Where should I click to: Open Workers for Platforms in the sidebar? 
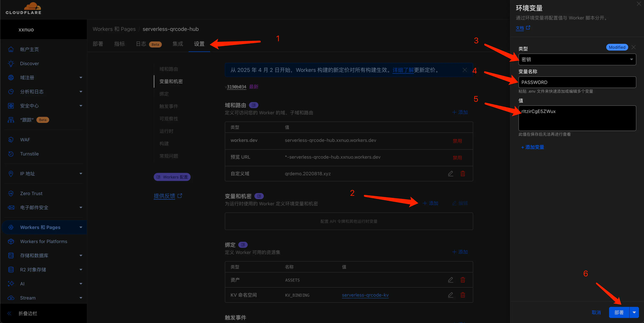tap(43, 241)
